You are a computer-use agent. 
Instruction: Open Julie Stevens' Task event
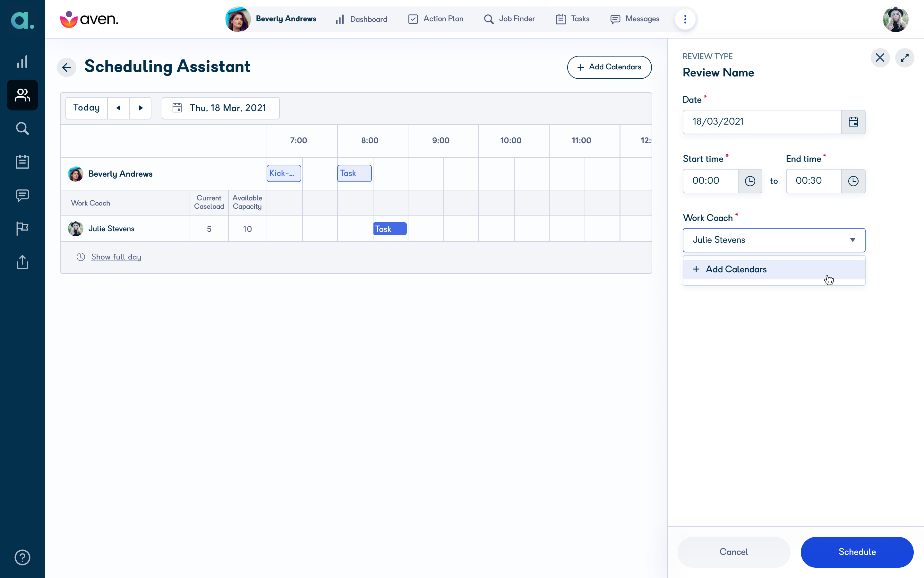point(390,229)
